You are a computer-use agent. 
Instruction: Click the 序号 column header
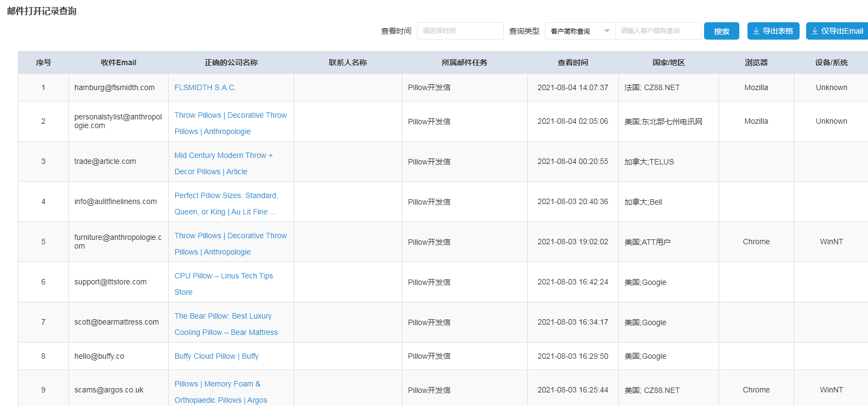(43, 62)
